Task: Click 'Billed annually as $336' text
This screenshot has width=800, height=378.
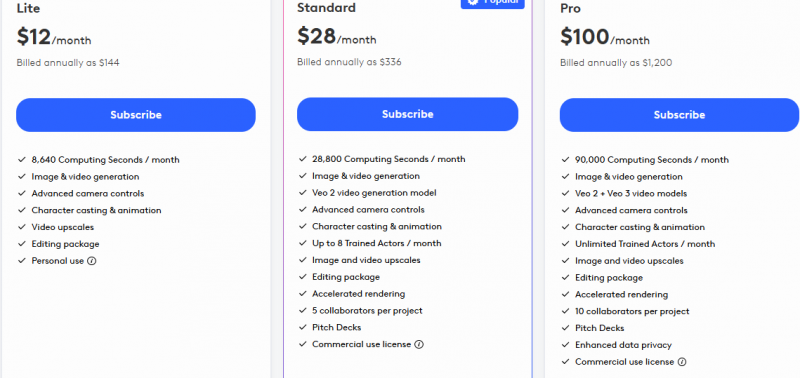Action: 349,62
